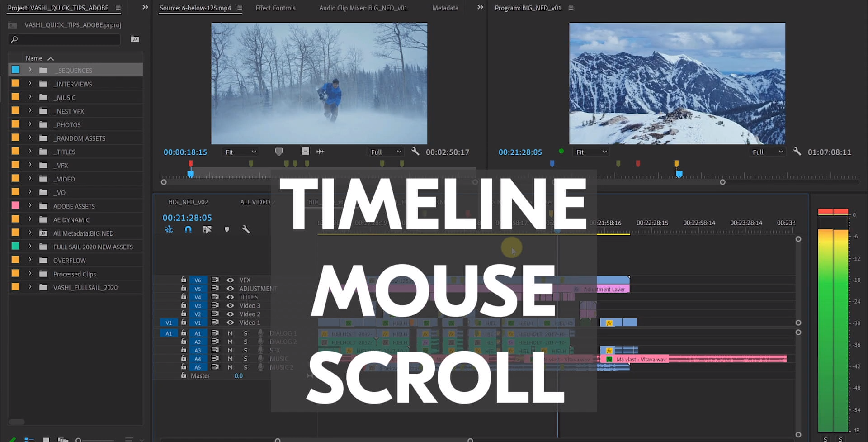This screenshot has width=868, height=442.
Task: Open Source monitor Full resolution dropdown
Action: click(386, 152)
